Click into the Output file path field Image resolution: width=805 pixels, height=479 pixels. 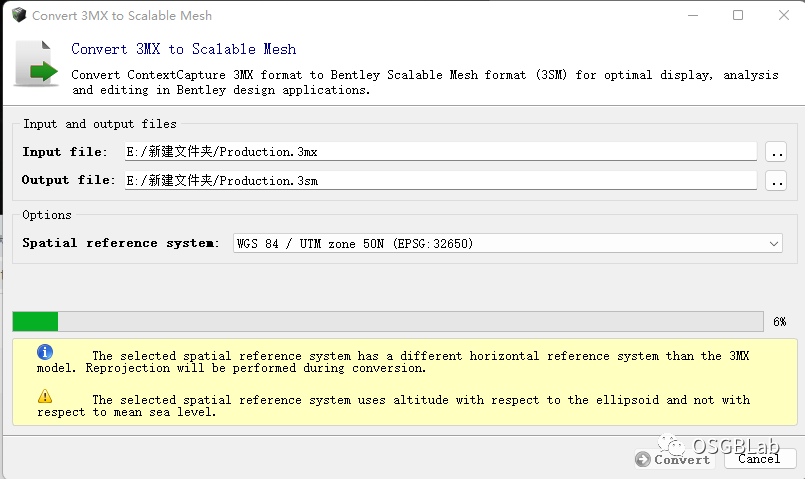tap(440, 181)
